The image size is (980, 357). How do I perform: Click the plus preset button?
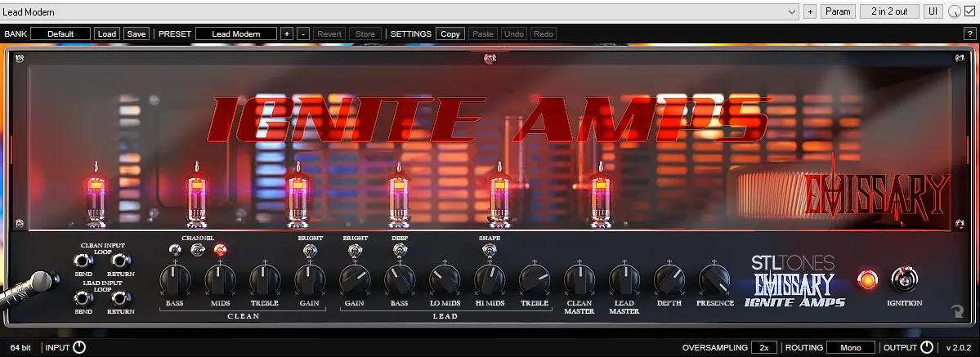(287, 33)
